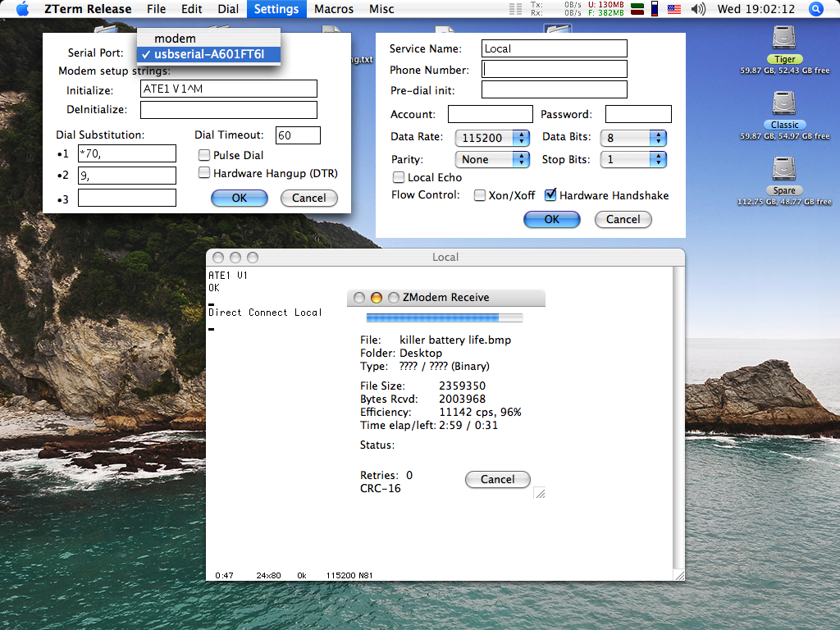The height and width of the screenshot is (630, 840).
Task: Open the Apple menu icon
Action: point(22,9)
